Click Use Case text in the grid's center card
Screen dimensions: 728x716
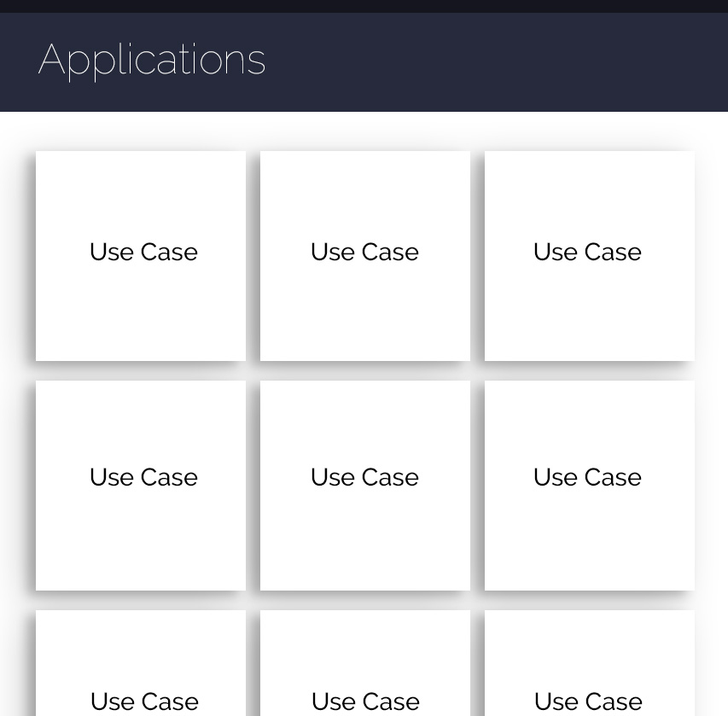coord(365,477)
